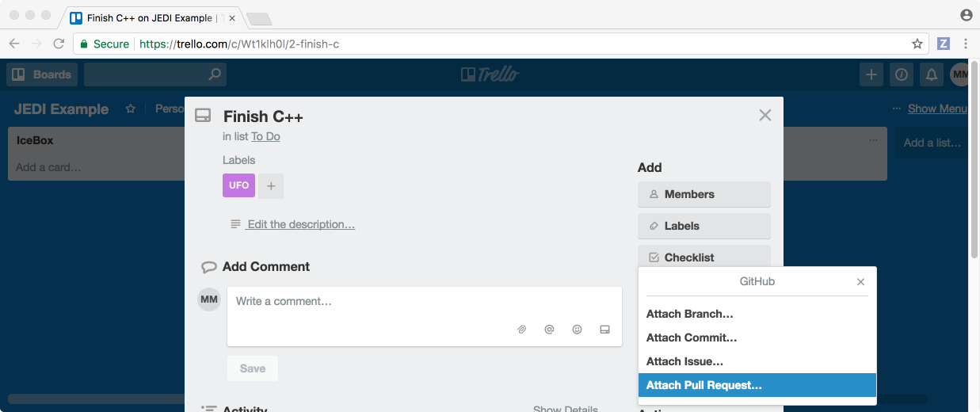Click the info icon in Trello header

point(902,74)
